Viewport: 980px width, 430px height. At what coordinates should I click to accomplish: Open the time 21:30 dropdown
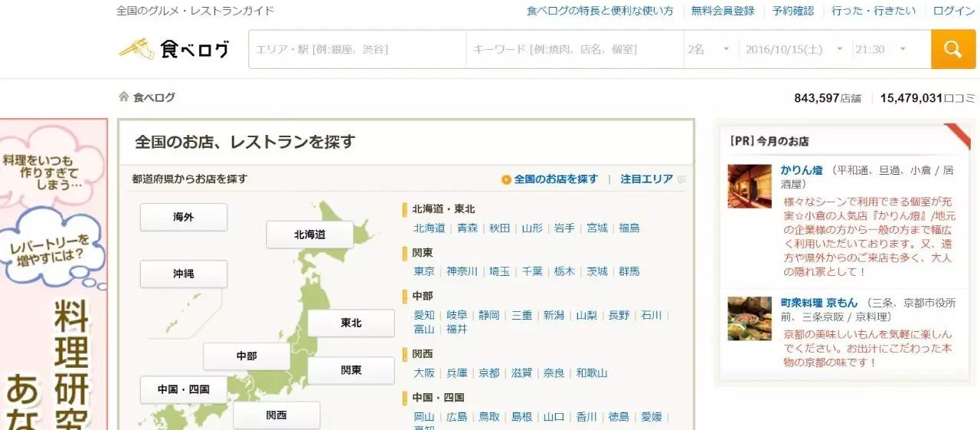coord(881,49)
